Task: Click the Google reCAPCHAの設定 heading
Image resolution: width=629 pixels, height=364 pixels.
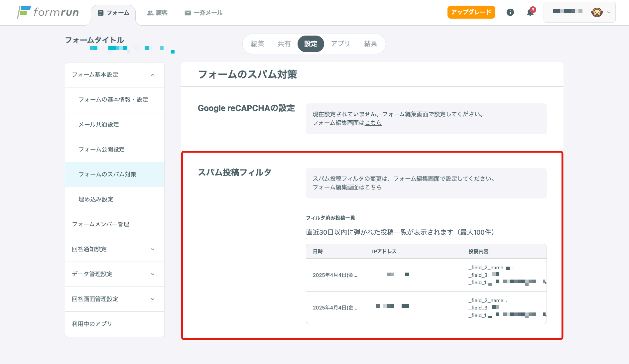Action: [246, 108]
